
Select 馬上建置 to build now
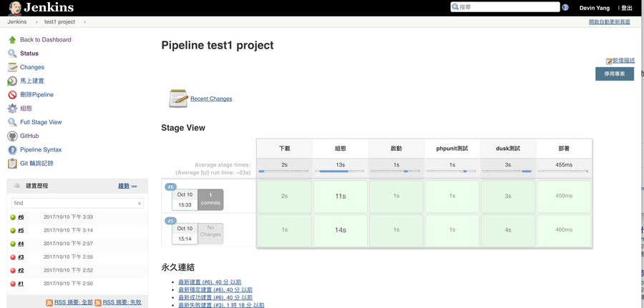[x=32, y=81]
